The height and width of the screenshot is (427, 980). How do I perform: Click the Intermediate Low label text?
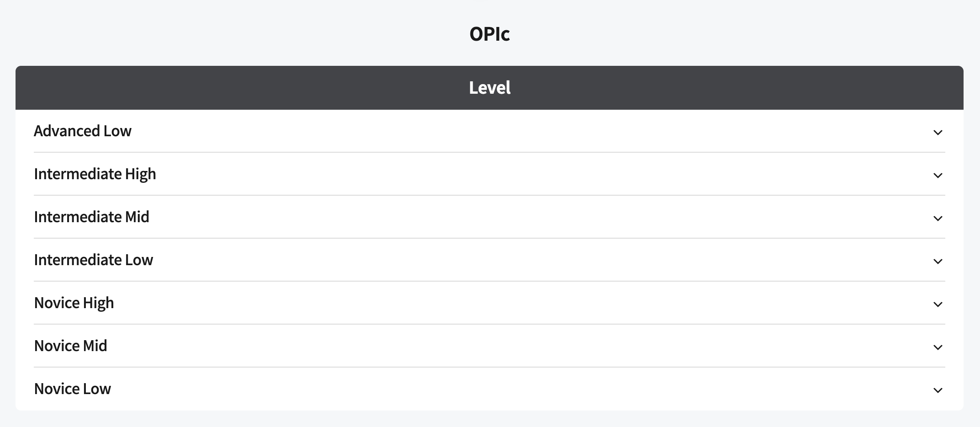94,260
